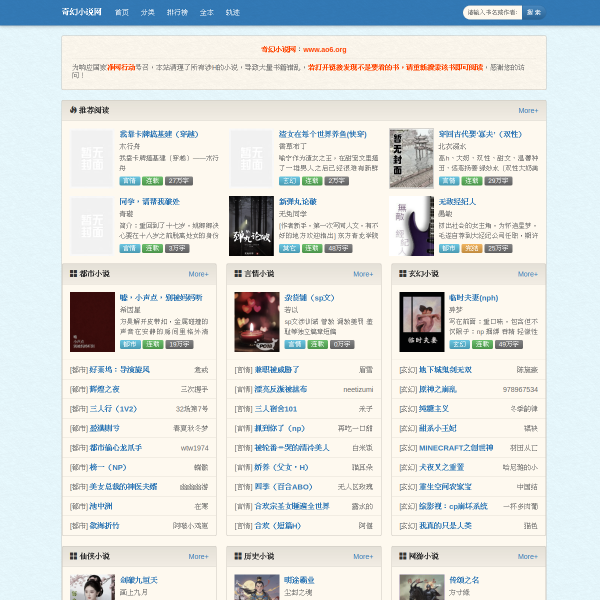
Task: Click the 其它 tag on 新弹丸论破
Action: tap(289, 248)
